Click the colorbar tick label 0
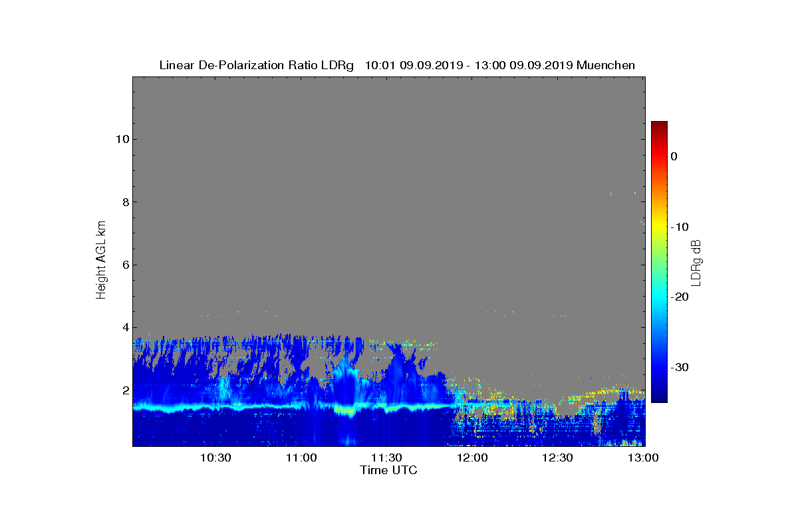The height and width of the screenshot is (532, 798). coord(674,156)
